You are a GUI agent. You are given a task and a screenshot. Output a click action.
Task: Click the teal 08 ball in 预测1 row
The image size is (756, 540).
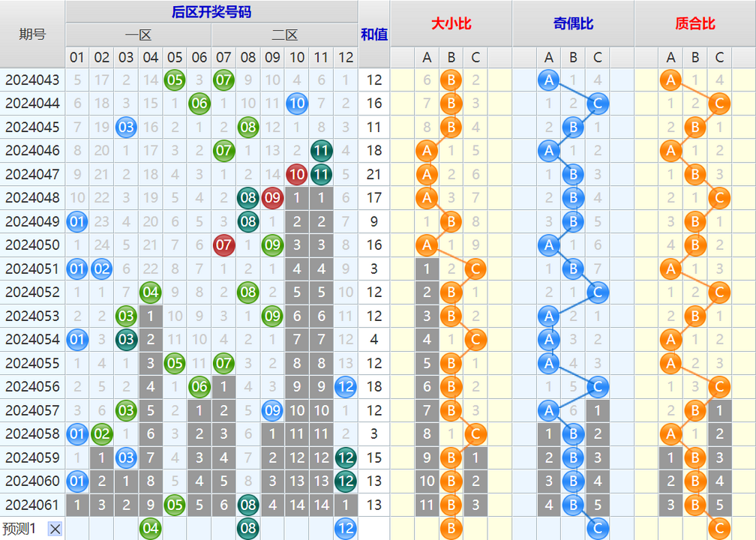[247, 529]
